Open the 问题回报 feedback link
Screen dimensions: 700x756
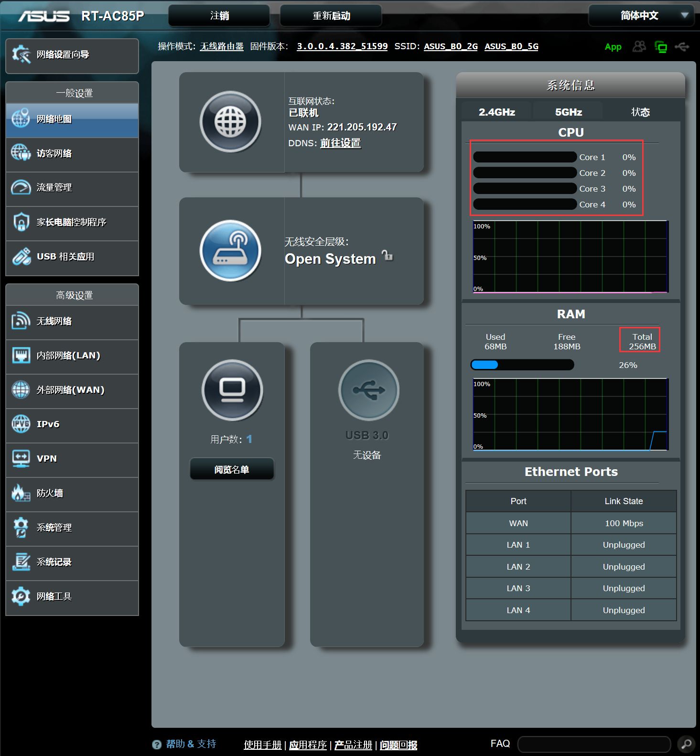click(x=398, y=745)
